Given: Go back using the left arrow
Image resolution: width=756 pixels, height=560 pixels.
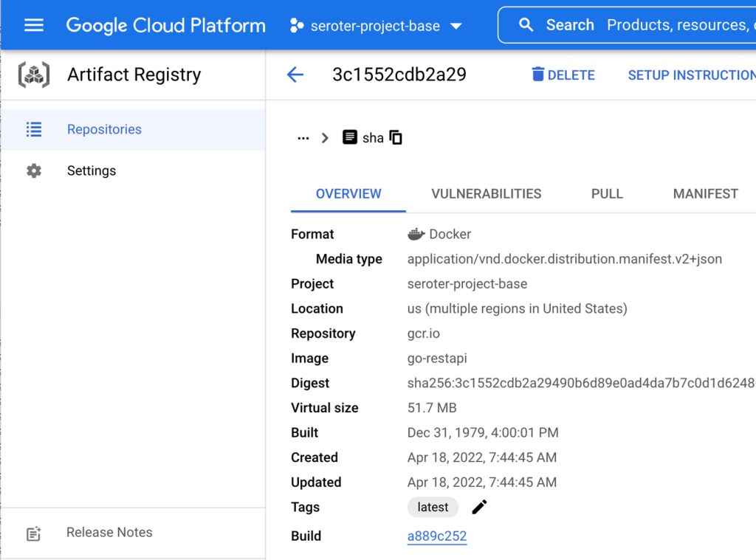Looking at the screenshot, I should pos(295,75).
